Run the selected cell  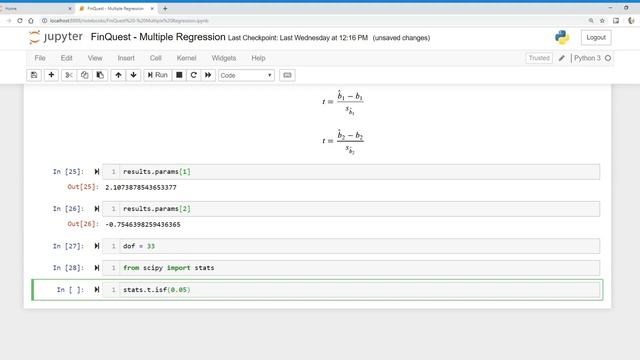pyautogui.click(x=158, y=75)
